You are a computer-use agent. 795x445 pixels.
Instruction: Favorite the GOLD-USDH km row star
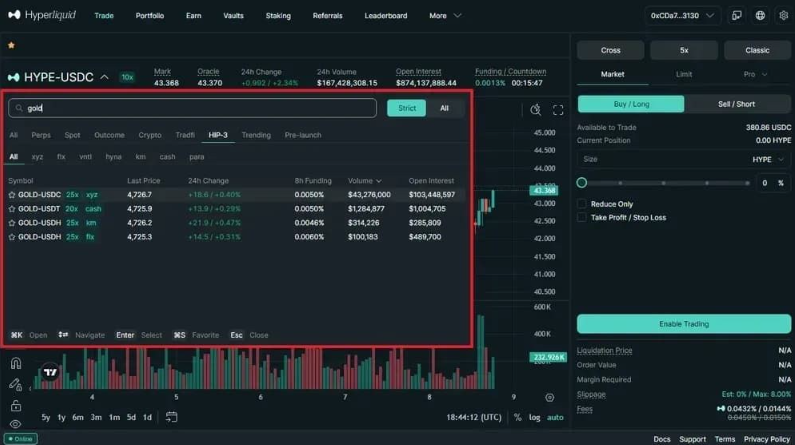[12, 223]
